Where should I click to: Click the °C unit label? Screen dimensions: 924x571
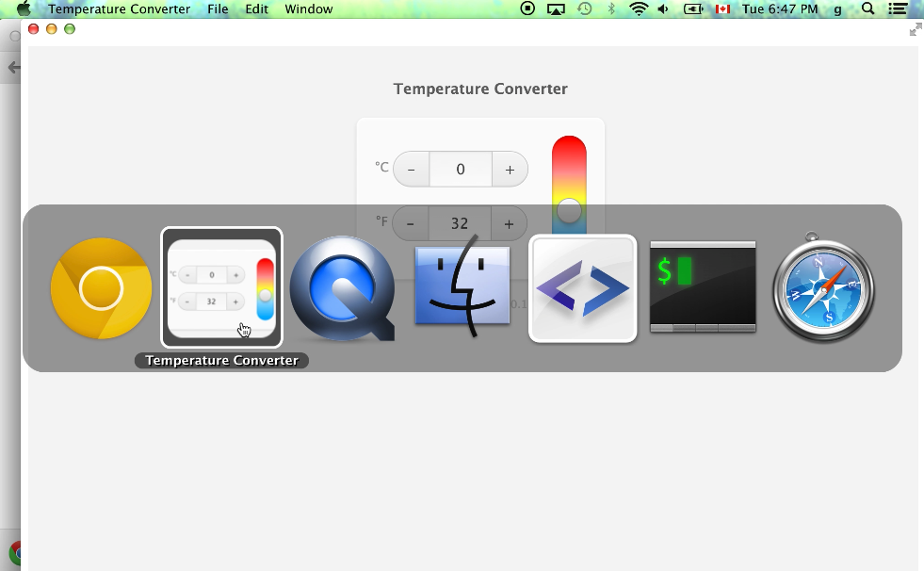[381, 168]
